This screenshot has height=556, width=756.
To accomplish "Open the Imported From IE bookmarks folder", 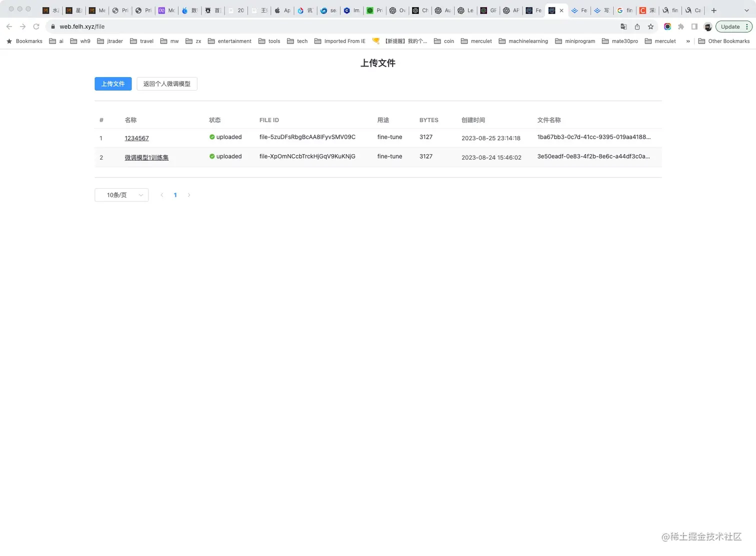I will coord(340,41).
